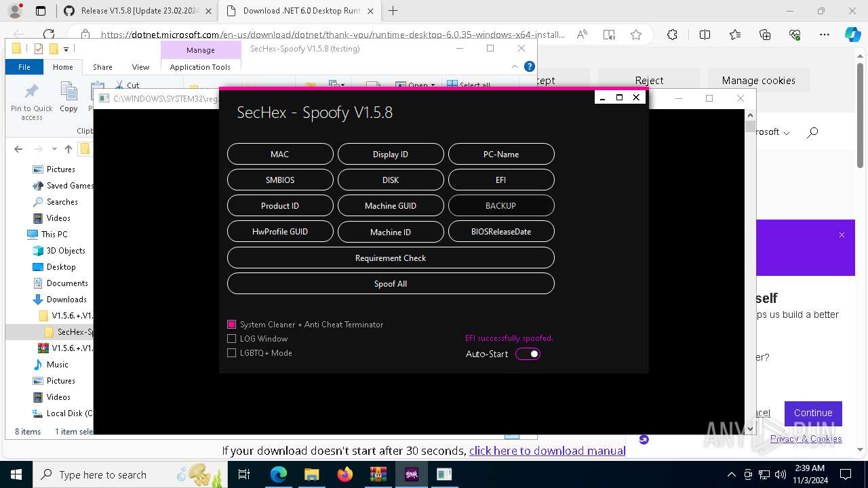
Task: Select Share ribbon tab in File Explorer
Action: pos(102,67)
